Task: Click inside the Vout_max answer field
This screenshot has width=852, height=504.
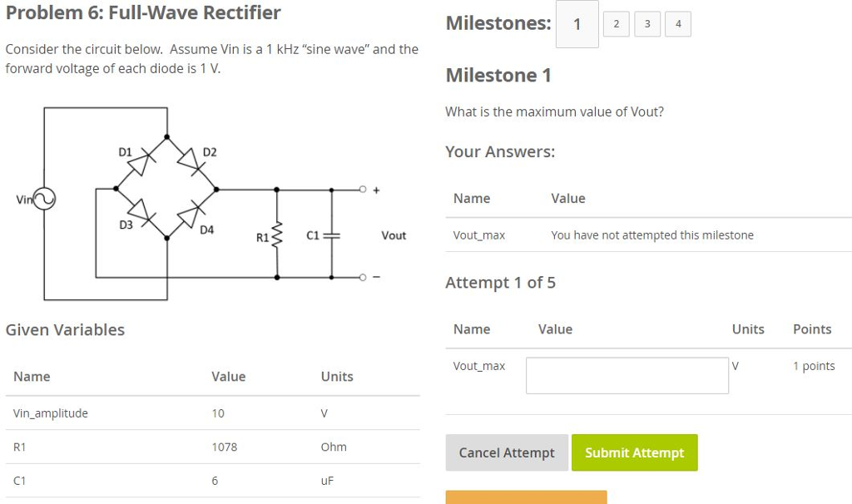Action: pyautogui.click(x=626, y=375)
